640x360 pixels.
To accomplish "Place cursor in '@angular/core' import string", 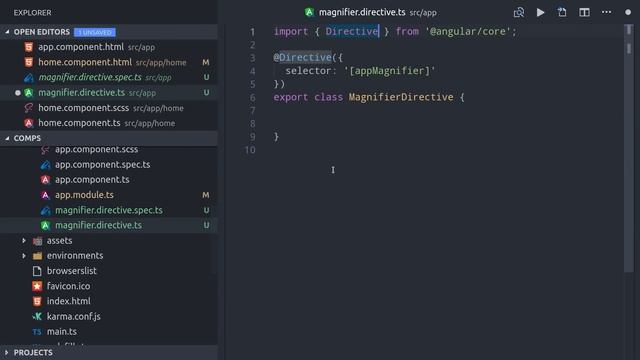I will tap(468, 31).
